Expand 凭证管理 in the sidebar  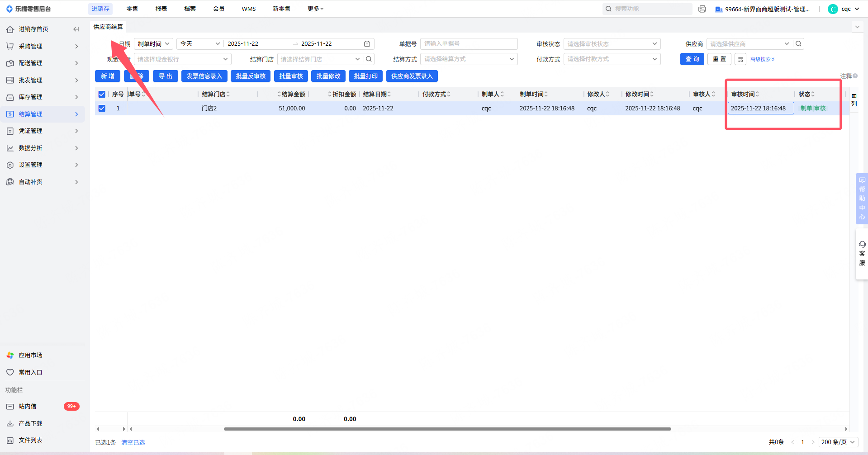click(43, 131)
